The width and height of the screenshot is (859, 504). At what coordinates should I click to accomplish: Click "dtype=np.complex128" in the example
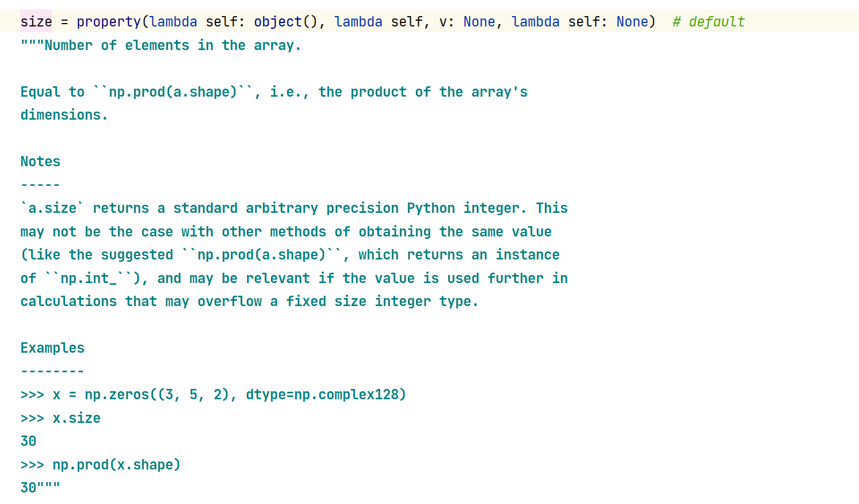pos(325,395)
